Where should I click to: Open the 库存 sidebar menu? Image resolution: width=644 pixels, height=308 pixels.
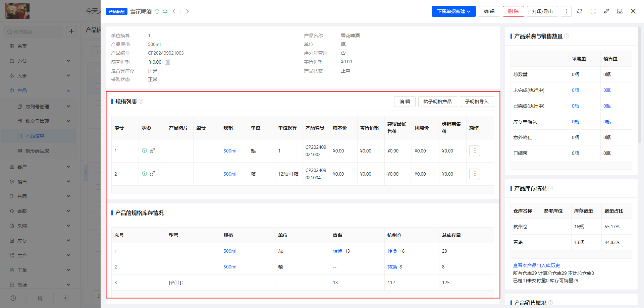(x=40, y=241)
